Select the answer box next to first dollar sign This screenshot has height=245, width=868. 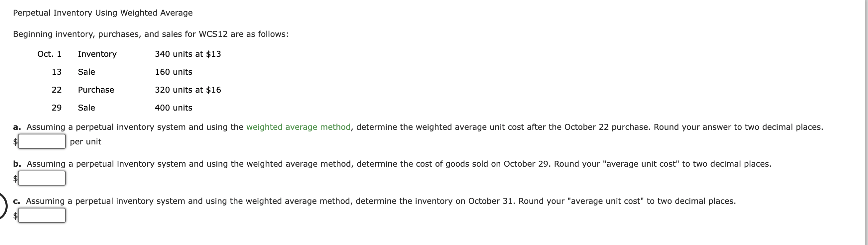click(42, 141)
